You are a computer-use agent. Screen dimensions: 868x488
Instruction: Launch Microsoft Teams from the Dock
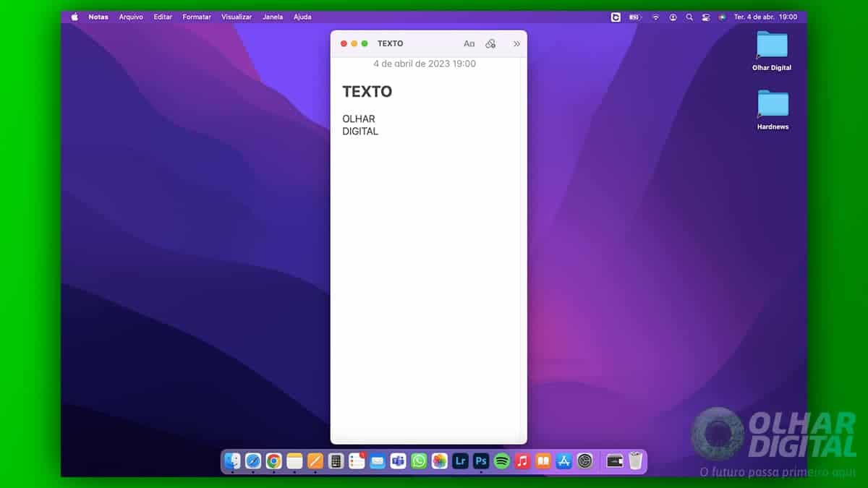pos(398,461)
